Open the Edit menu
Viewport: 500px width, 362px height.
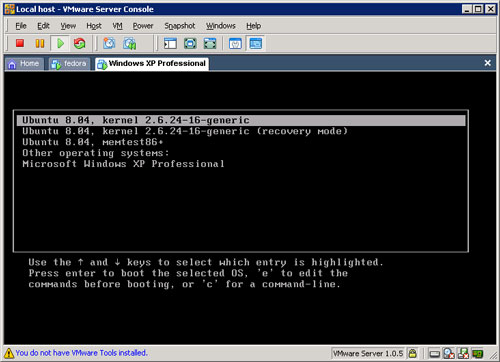43,26
